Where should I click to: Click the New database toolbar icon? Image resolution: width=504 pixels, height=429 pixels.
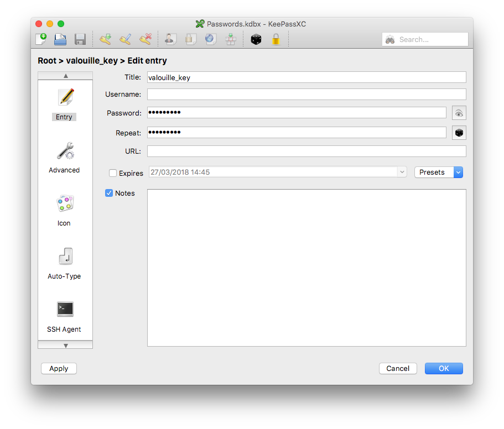pyautogui.click(x=41, y=39)
